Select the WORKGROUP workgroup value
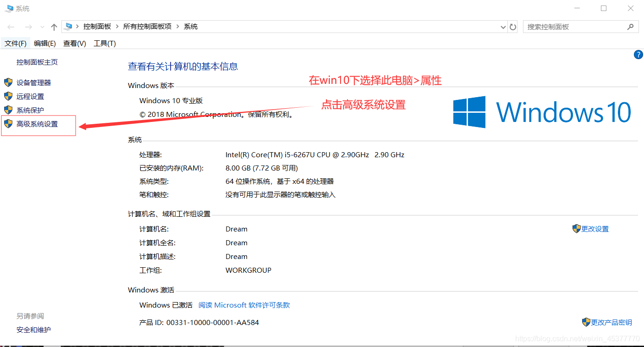Image resolution: width=644 pixels, height=347 pixels. click(x=248, y=270)
